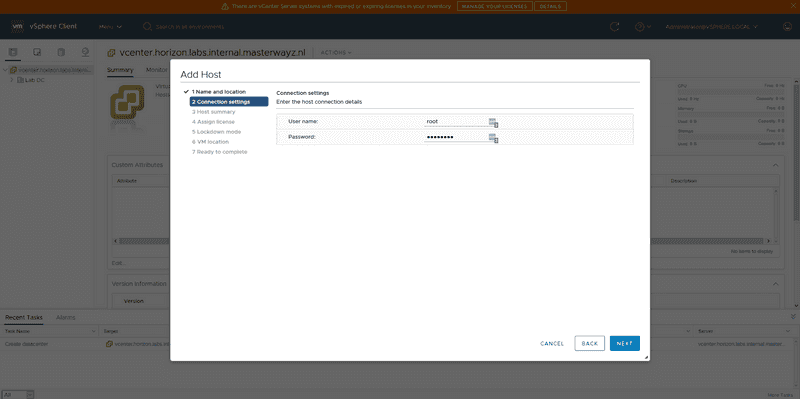
Task: Switch to the Storage inventory icon
Action: point(61,53)
